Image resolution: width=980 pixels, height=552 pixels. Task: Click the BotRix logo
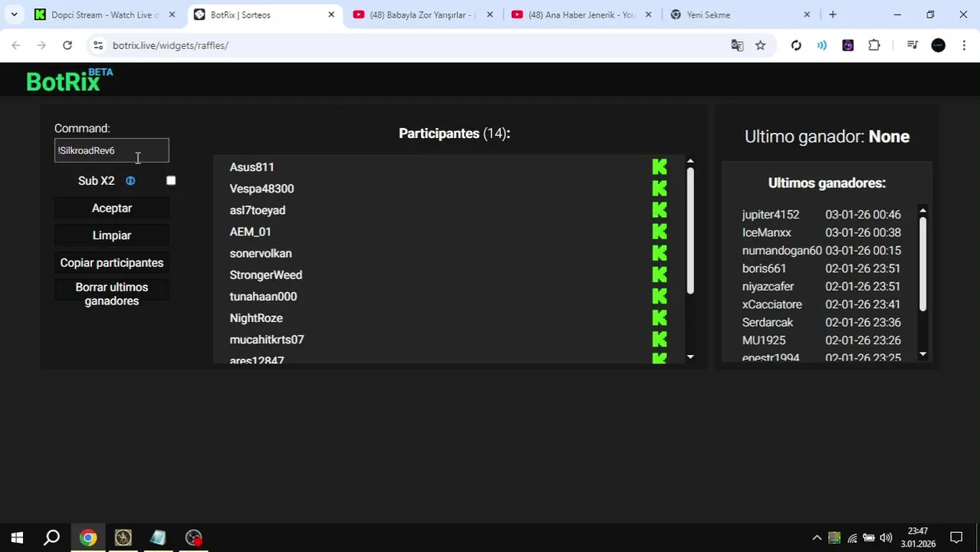pos(69,80)
